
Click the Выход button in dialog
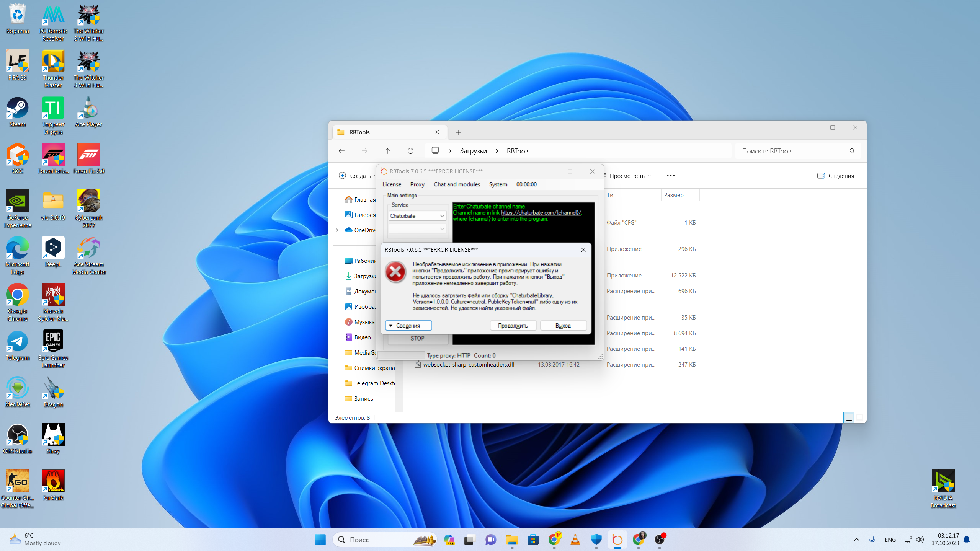pos(563,326)
